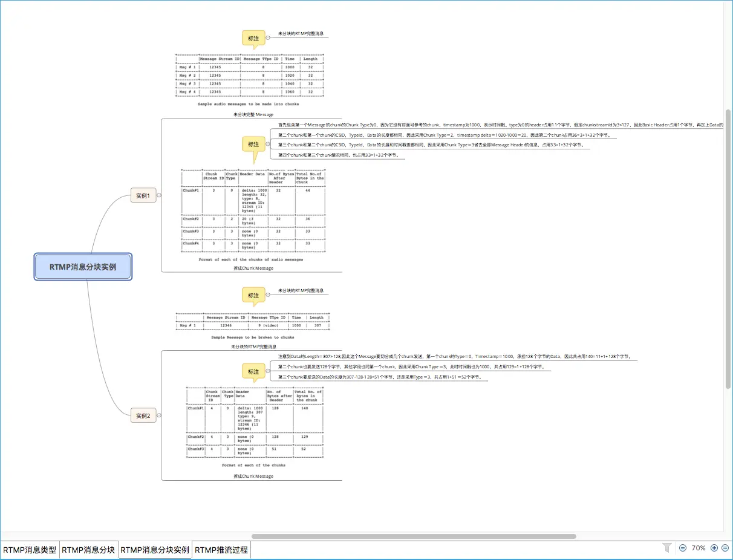
Task: Open the RTMP推流过程 sheet tab
Action: coord(221,550)
